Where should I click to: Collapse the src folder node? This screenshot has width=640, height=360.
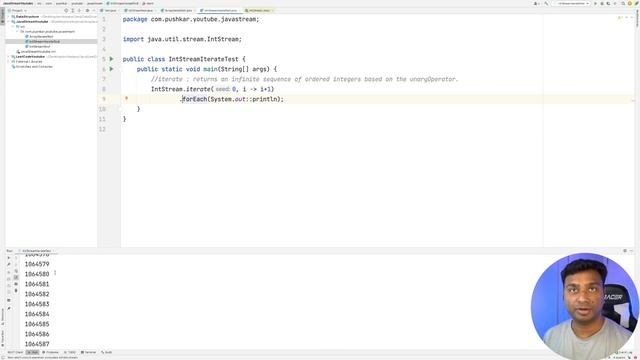click(13, 27)
